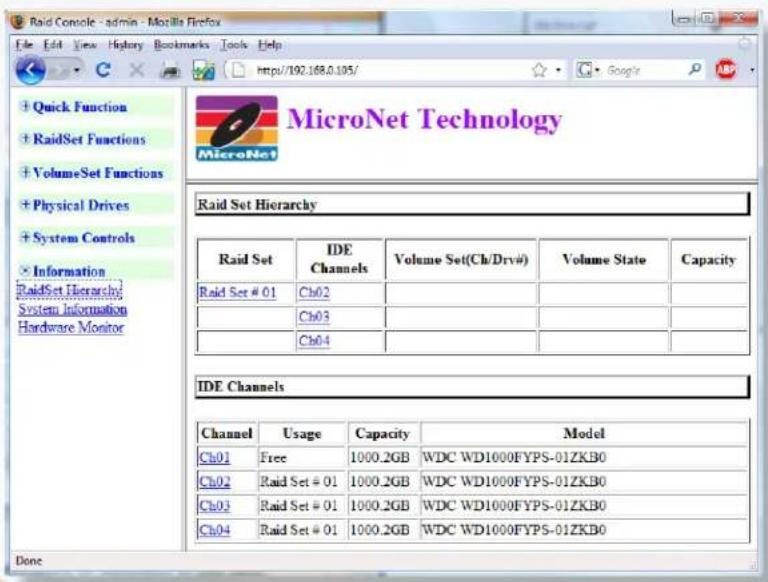This screenshot has height=582, width=768.
Task: Open the Edit menu
Action: tap(53, 45)
